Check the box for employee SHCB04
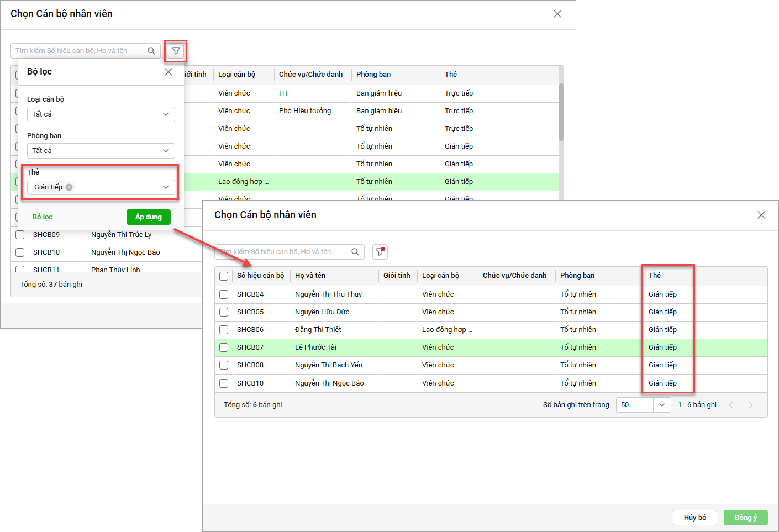 click(224, 294)
